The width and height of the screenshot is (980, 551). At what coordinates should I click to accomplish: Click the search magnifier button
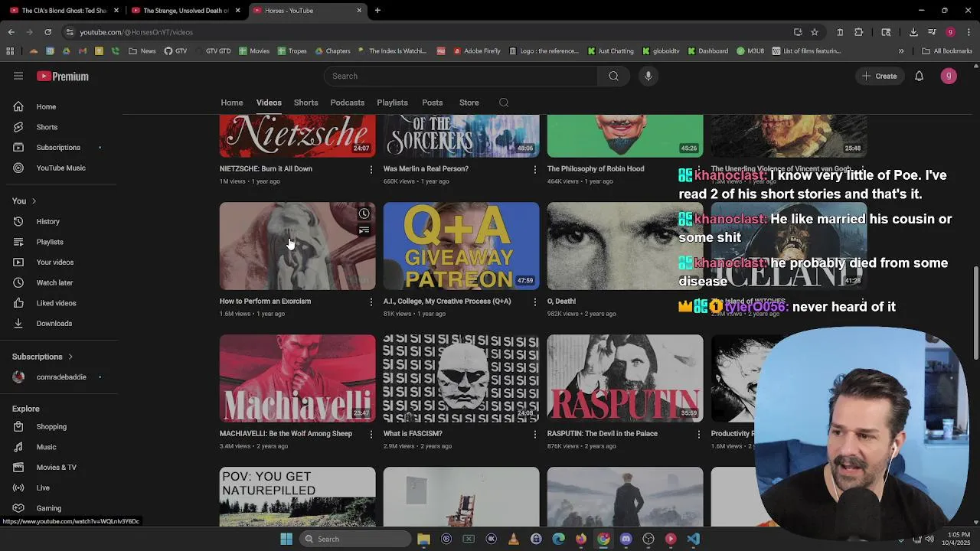613,76
